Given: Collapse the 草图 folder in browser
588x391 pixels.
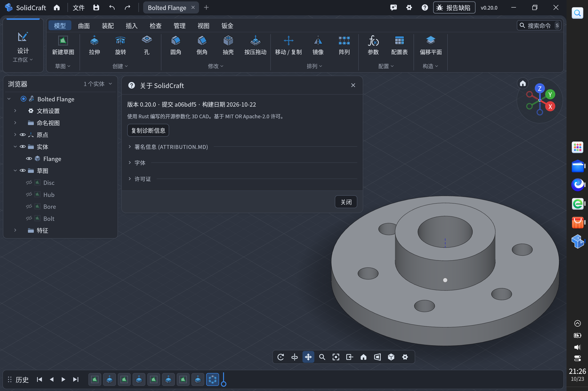Looking at the screenshot, I should 15,171.
